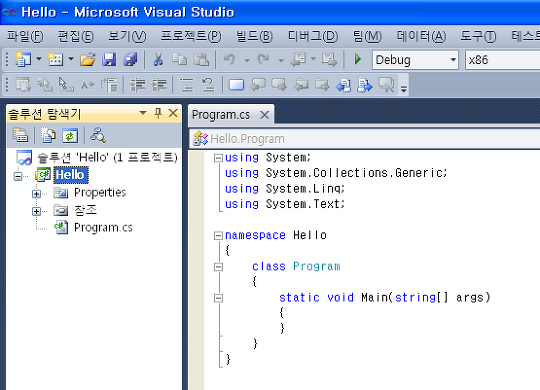Open the 파일(F) menu
The width and height of the screenshot is (540, 390).
25,36
